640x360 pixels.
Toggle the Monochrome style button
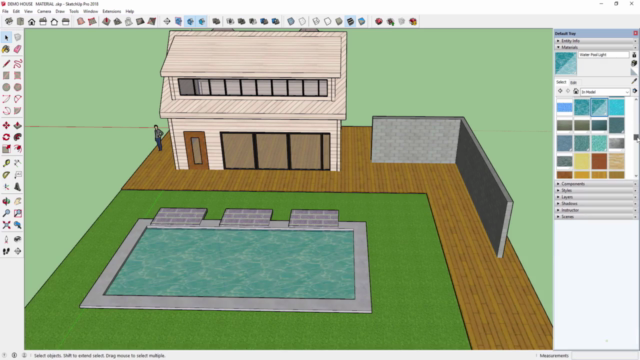(362, 21)
